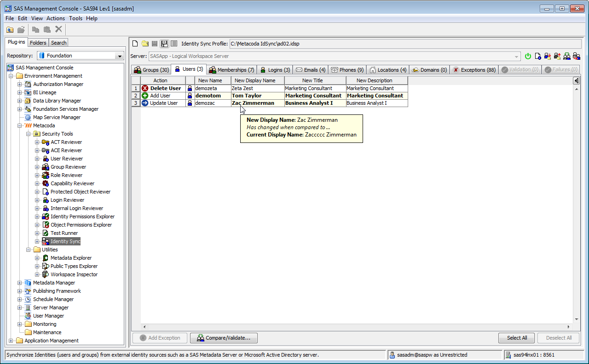Switch to the Folders tab

(x=38, y=43)
